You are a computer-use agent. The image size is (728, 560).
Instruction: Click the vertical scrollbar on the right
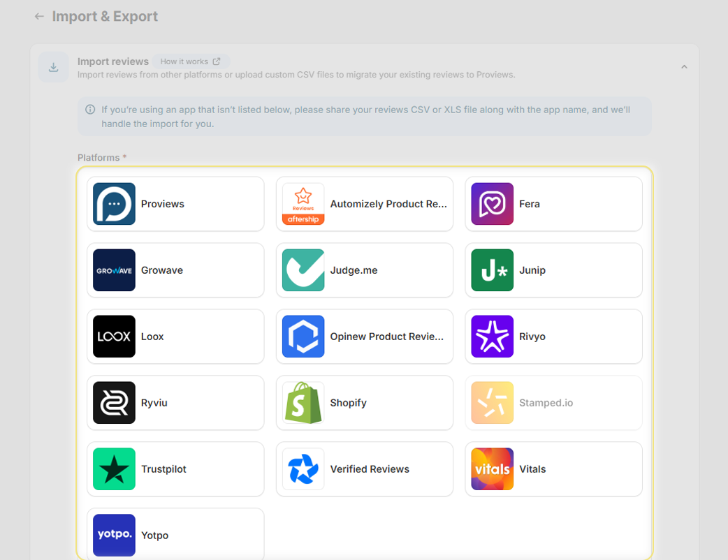[x=725, y=279]
